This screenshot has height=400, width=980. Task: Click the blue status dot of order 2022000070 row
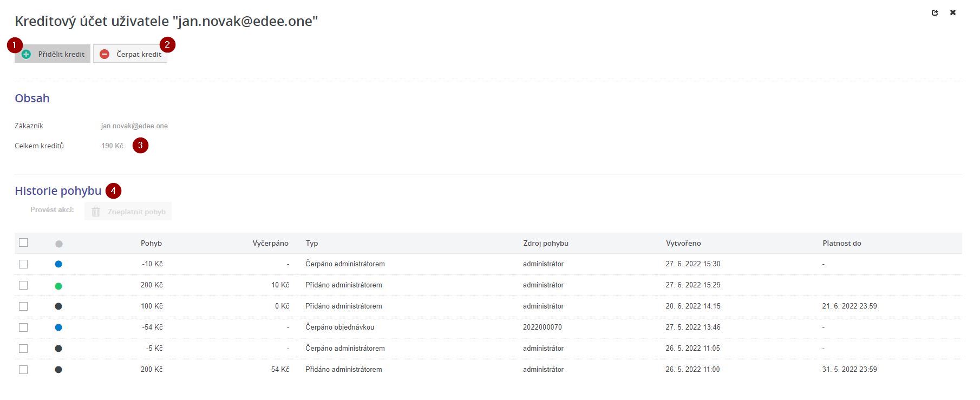58,327
